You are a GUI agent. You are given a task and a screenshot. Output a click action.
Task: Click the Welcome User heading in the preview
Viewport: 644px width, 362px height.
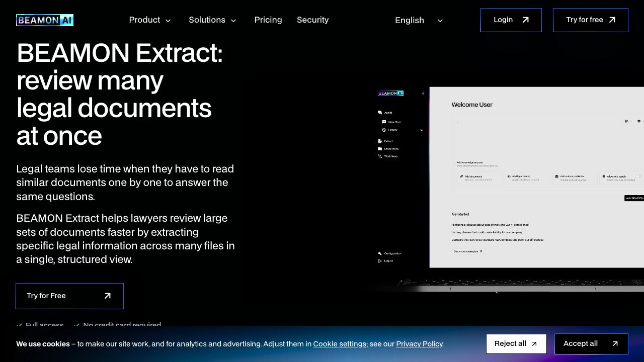pyautogui.click(x=472, y=105)
